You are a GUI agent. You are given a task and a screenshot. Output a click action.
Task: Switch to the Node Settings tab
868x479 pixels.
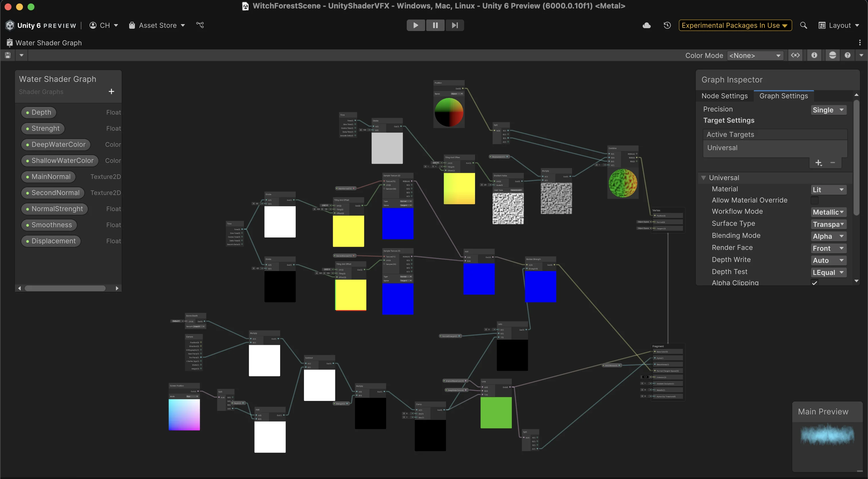click(x=724, y=96)
